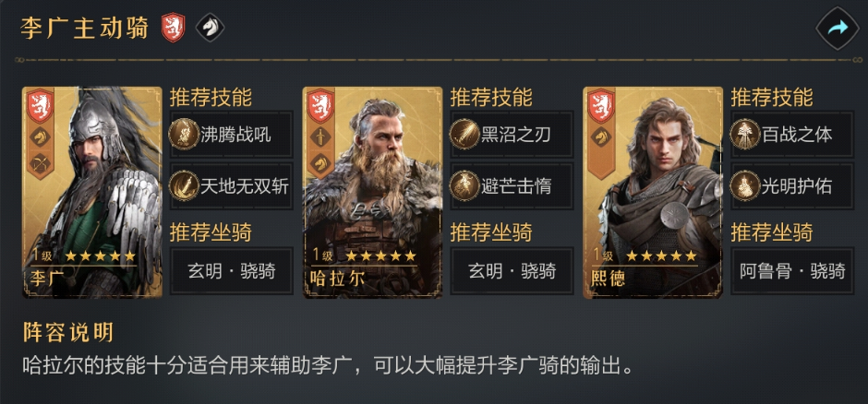Click the 黑沼之刃 skill icon
Screen dimensions: 868x404
(x=464, y=135)
